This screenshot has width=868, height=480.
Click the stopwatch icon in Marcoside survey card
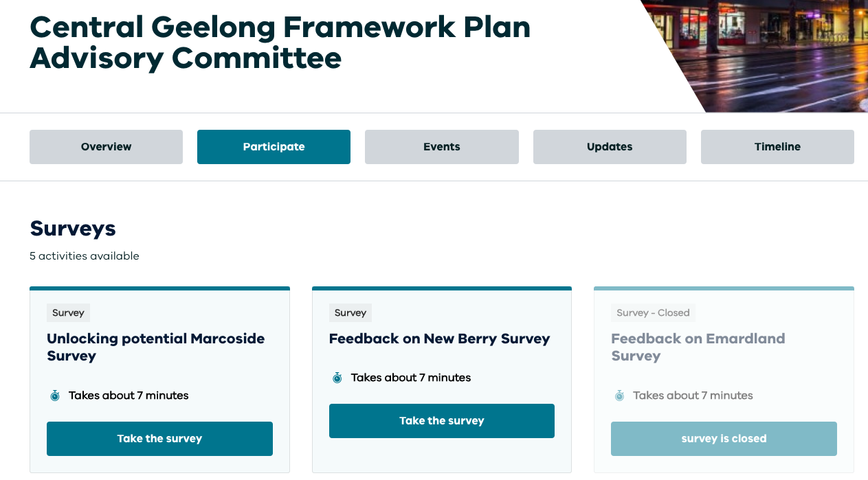(55, 396)
